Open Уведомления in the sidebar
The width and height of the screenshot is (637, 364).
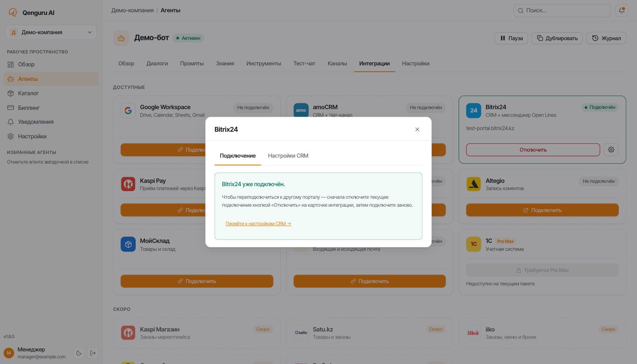pyautogui.click(x=51, y=122)
